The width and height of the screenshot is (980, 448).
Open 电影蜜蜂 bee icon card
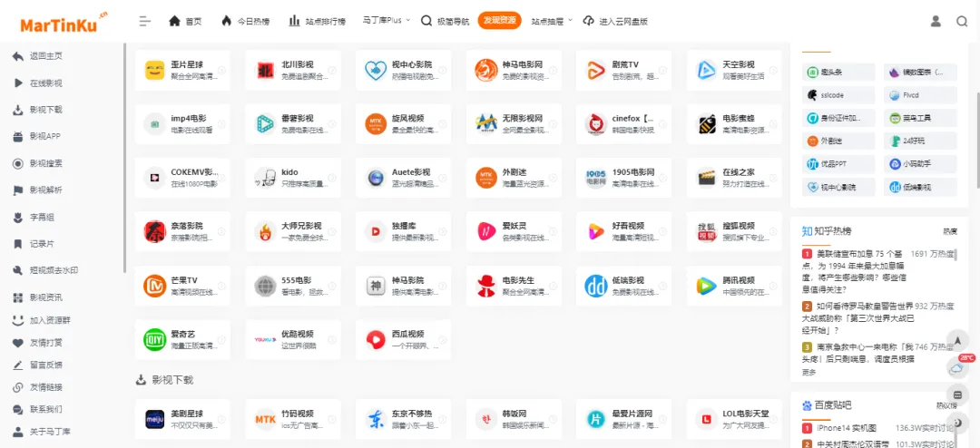tap(734, 123)
